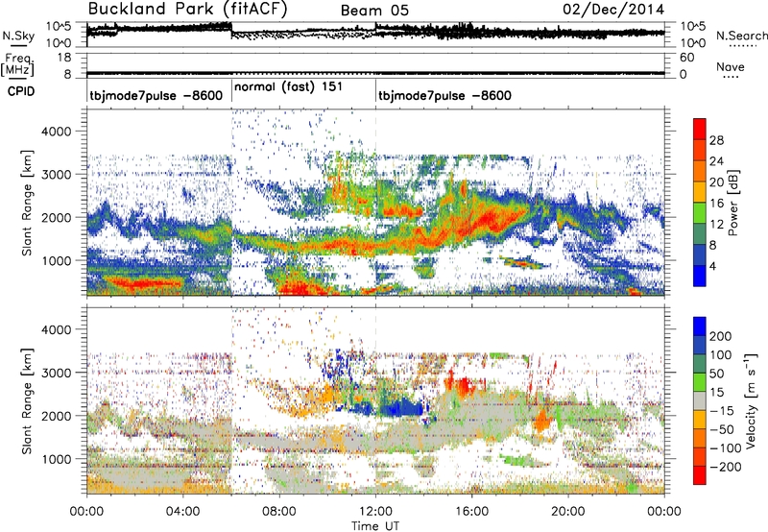Click the "N.Sky" legend label
768x532 pixels.
pos(18,36)
